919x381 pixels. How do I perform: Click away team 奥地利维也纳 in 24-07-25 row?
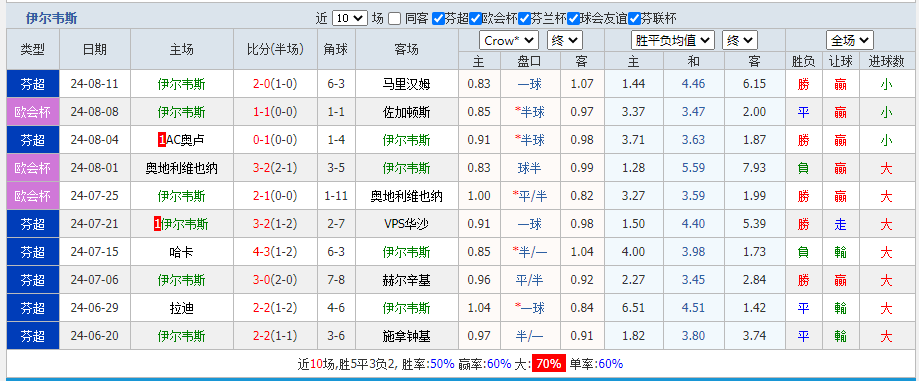click(407, 196)
